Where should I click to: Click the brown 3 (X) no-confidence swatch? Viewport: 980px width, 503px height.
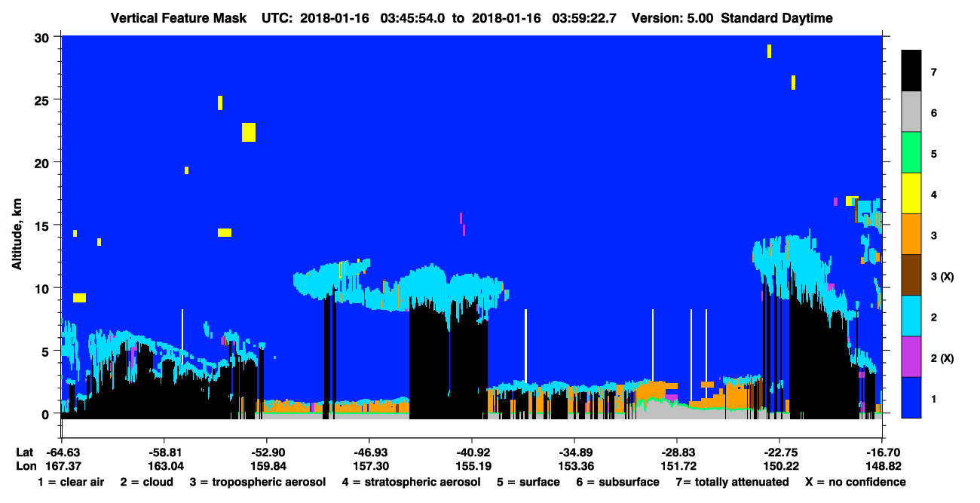(911, 275)
